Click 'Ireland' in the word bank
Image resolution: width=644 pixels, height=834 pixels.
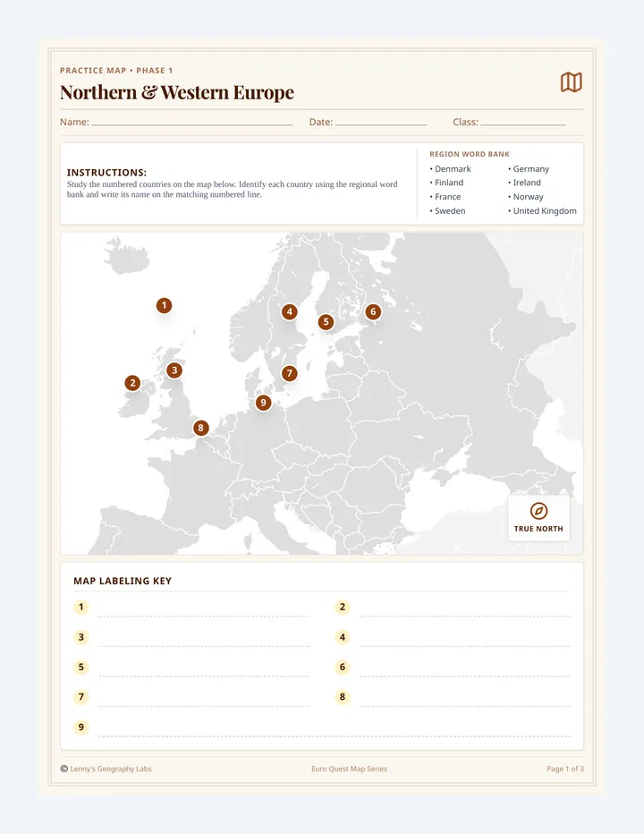click(527, 183)
